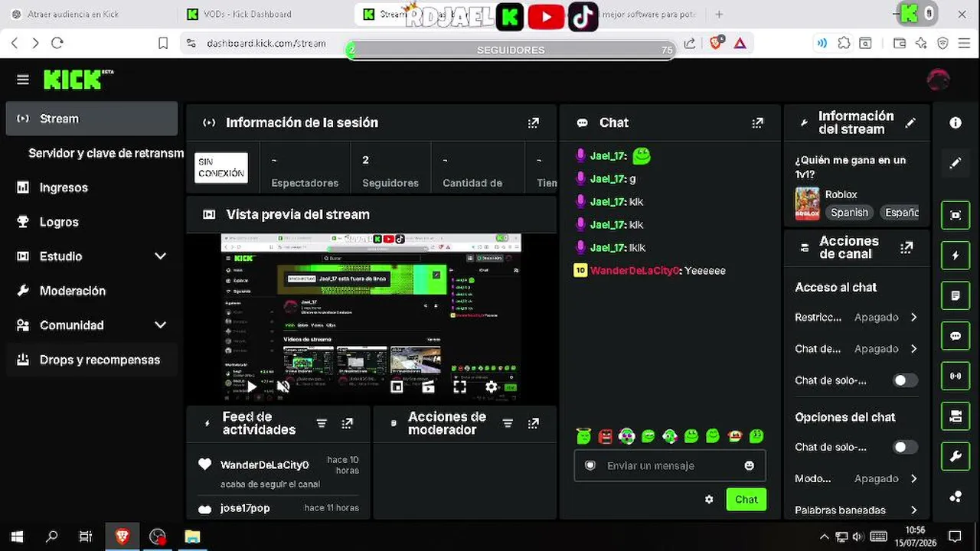Open the Windows Start menu
This screenshot has width=980, height=551.
click(17, 536)
